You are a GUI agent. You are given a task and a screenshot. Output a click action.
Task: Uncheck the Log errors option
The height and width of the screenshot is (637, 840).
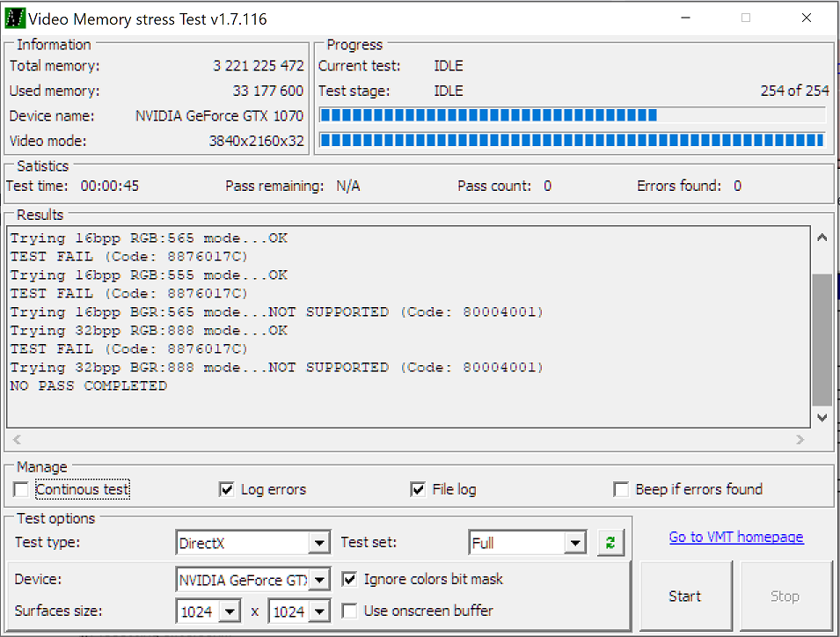(227, 489)
